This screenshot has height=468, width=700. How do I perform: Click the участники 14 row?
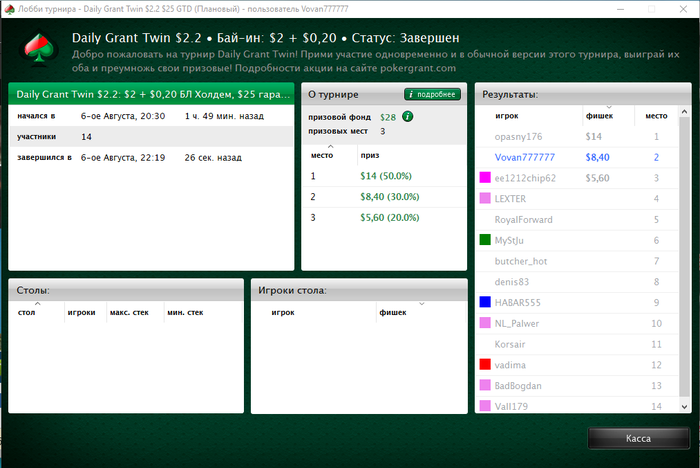[x=151, y=137]
